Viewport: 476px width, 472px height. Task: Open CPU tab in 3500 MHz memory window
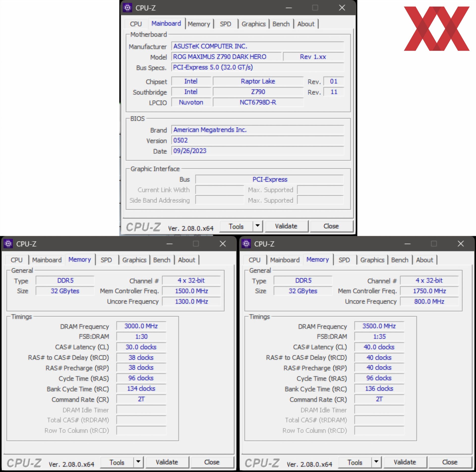pyautogui.click(x=255, y=260)
